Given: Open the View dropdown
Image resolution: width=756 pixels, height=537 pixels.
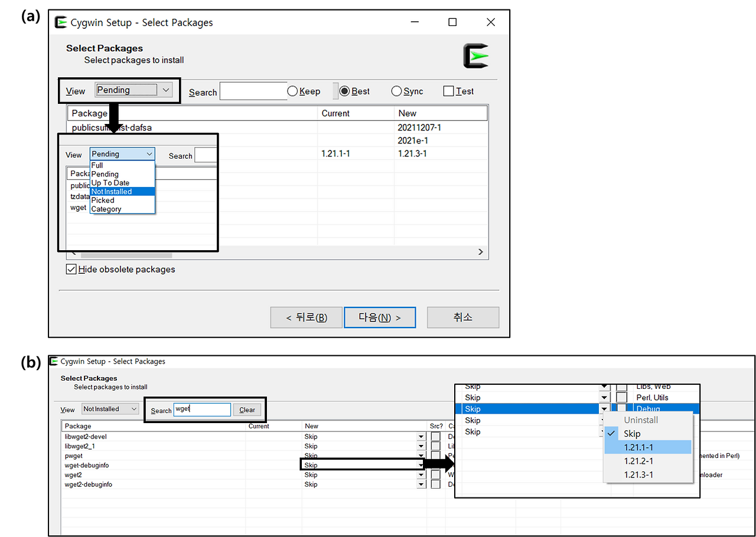Looking at the screenshot, I should (165, 90).
